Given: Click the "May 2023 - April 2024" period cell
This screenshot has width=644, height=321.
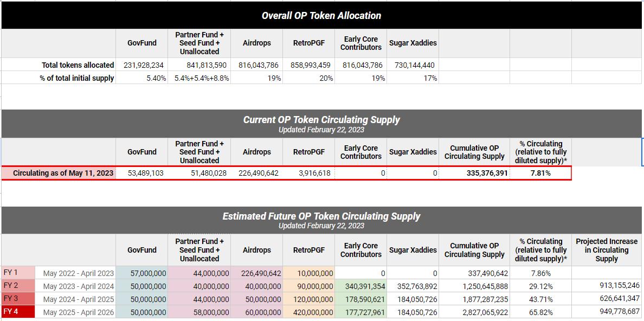Looking at the screenshot, I should pos(79,286).
